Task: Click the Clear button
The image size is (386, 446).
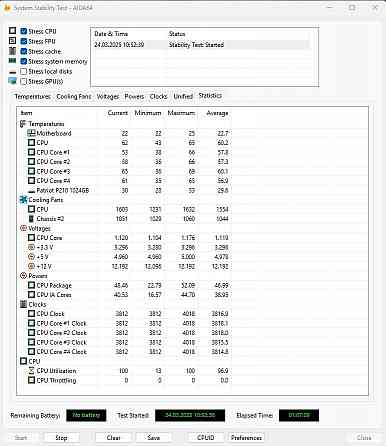Action: (x=113, y=438)
